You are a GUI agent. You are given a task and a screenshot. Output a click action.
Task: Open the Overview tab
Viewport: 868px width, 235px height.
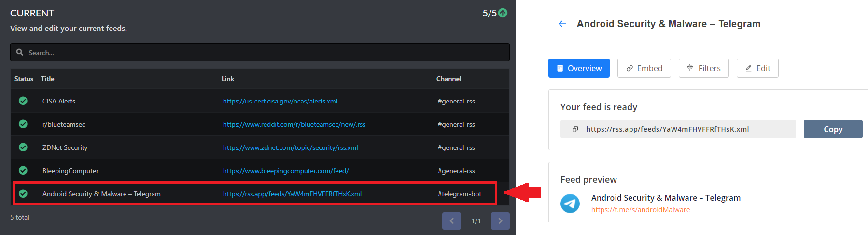pyautogui.click(x=579, y=68)
